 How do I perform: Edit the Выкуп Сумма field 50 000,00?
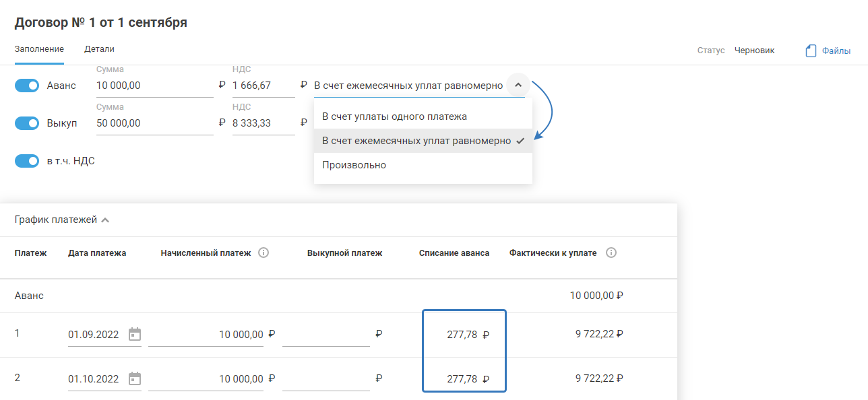pos(154,123)
